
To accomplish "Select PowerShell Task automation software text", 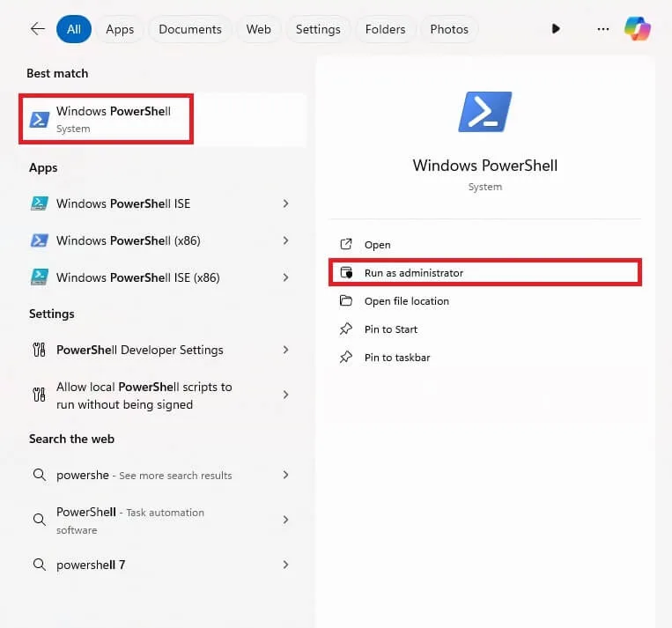I will click(130, 521).
